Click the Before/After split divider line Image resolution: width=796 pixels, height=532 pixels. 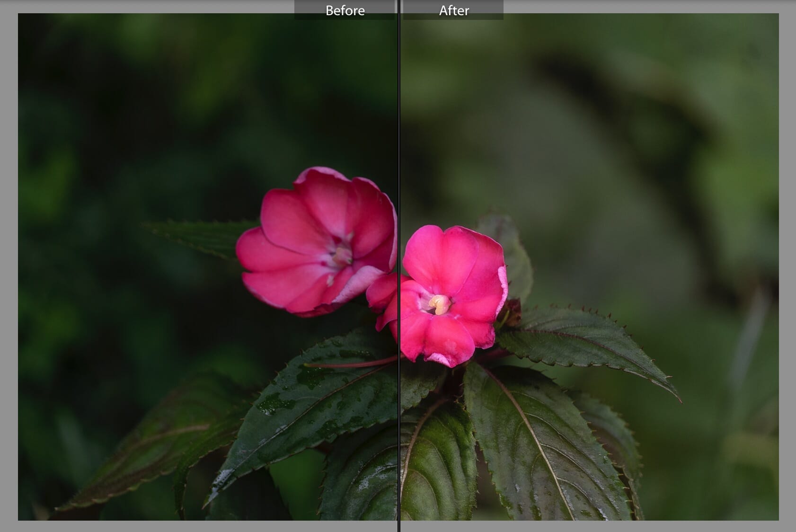[399, 266]
